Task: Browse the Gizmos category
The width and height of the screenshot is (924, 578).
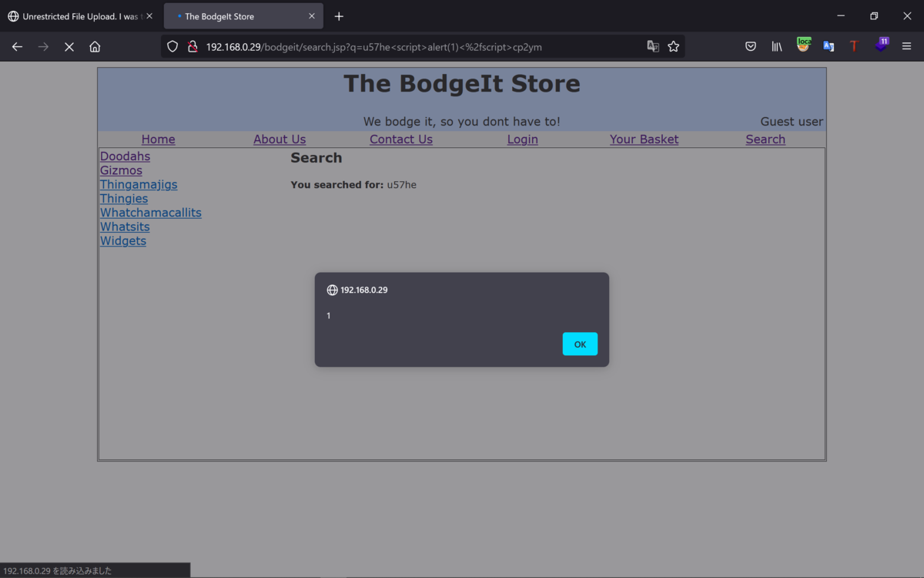Action: [x=121, y=170]
